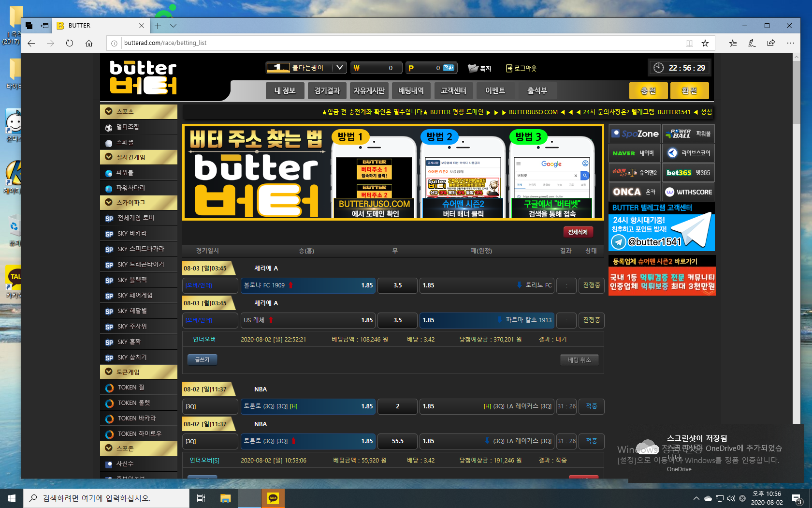Click the red 전체삭제 button
The width and height of the screenshot is (812, 508).
(578, 232)
